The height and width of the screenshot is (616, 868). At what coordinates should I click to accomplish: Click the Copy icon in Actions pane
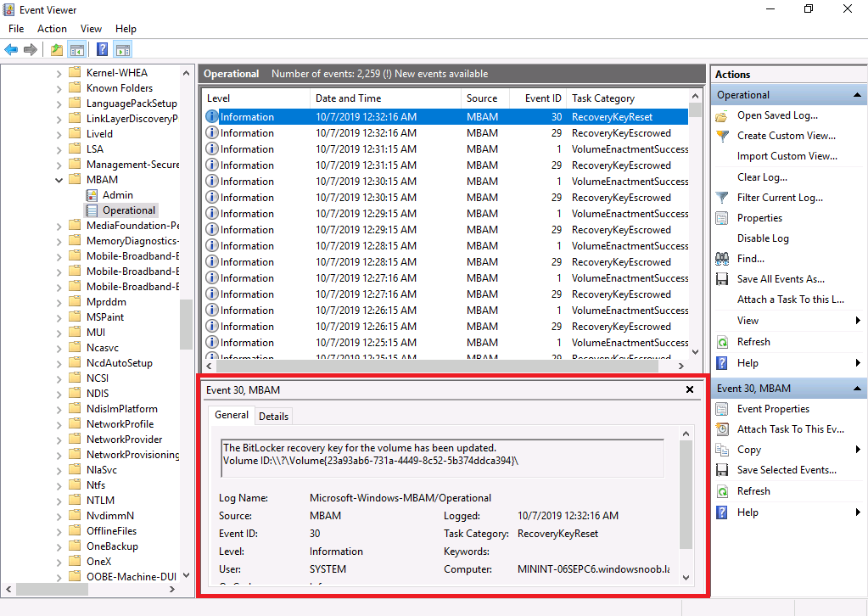pyautogui.click(x=722, y=450)
